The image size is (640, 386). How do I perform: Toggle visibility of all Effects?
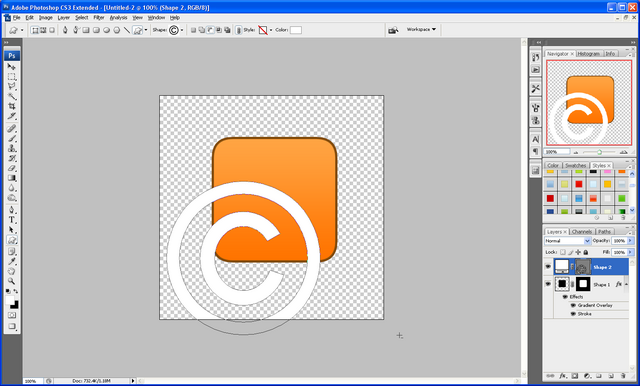pos(565,297)
